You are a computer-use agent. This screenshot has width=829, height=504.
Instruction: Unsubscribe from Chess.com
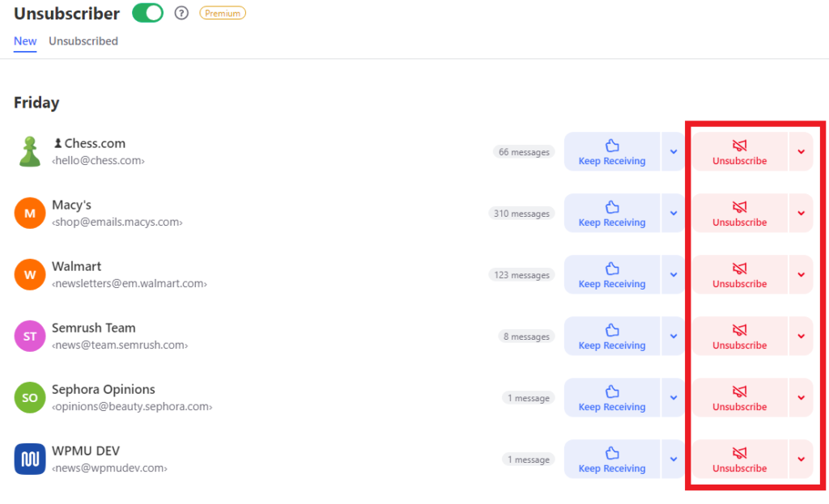(x=740, y=151)
